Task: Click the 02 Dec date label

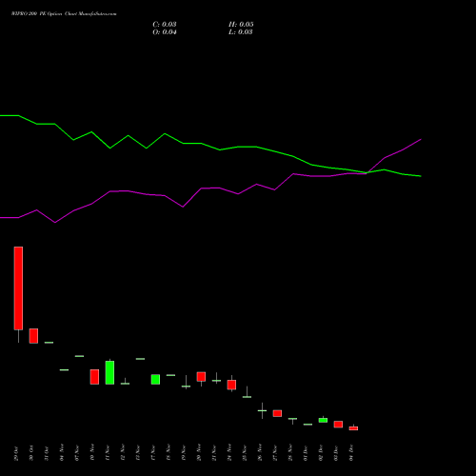Action: coord(321,453)
